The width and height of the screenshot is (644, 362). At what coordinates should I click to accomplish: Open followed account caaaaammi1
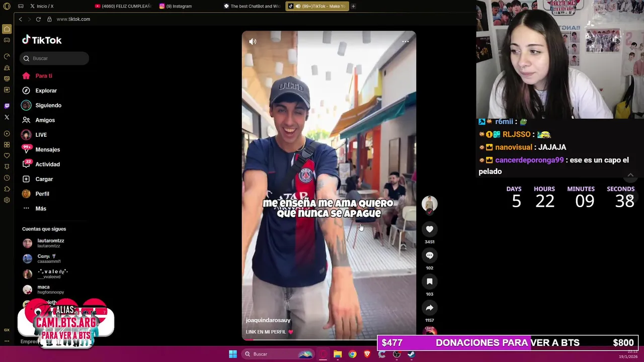42,259
